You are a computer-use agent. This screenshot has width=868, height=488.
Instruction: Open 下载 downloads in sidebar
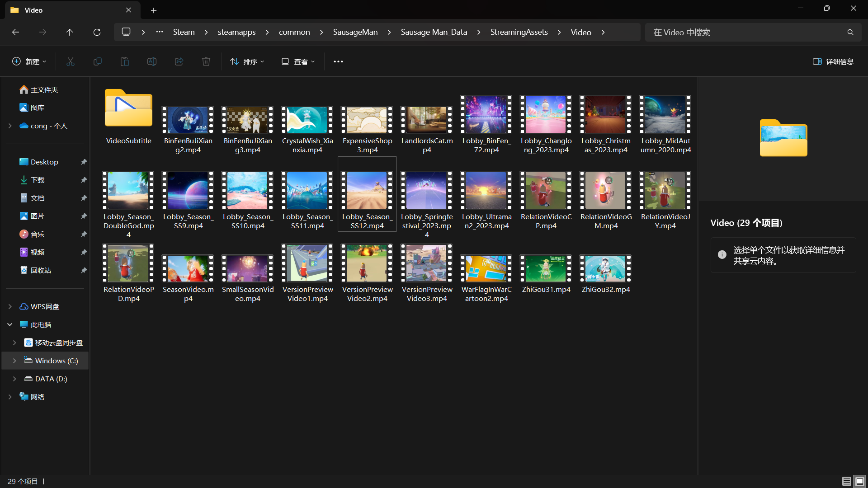[x=37, y=180]
